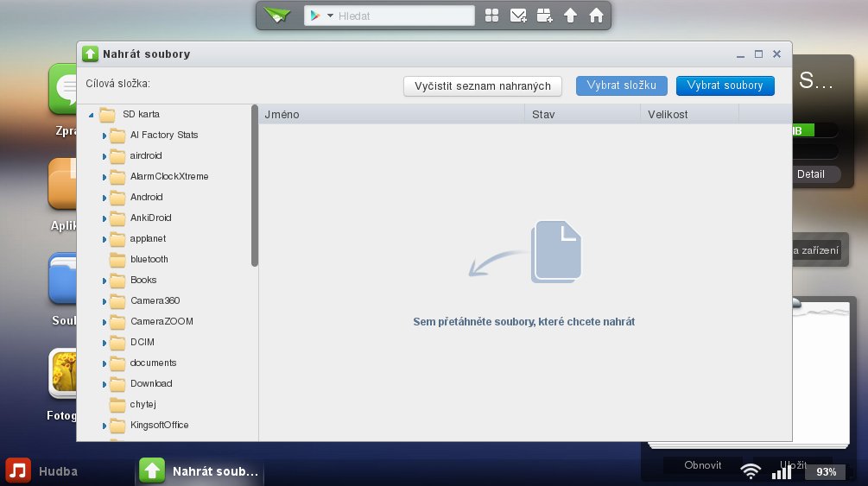Image resolution: width=868 pixels, height=486 pixels.
Task: Click the Vybrat soubory button
Action: click(725, 85)
